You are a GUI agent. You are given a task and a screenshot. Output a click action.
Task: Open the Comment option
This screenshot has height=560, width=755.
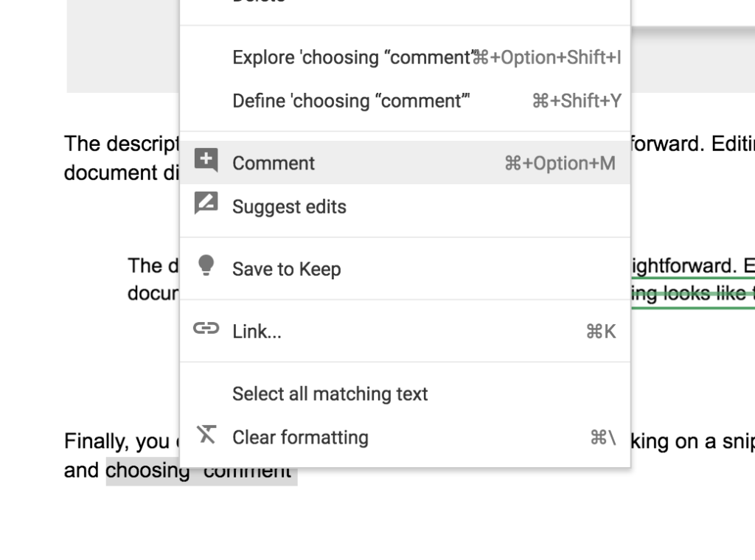pyautogui.click(x=274, y=163)
